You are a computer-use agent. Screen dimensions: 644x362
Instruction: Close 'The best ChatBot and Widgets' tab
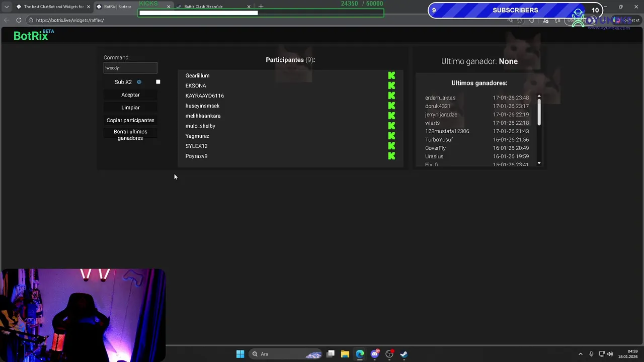tap(89, 7)
